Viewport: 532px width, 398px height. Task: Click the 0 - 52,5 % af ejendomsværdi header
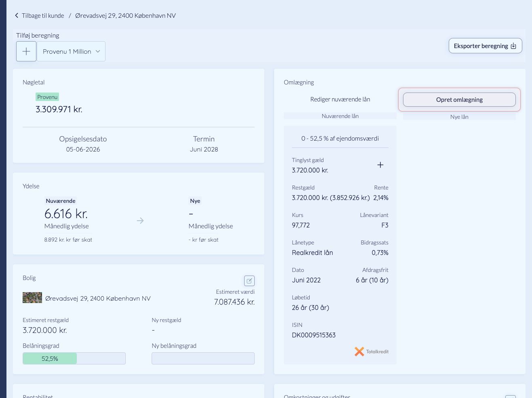pos(340,138)
